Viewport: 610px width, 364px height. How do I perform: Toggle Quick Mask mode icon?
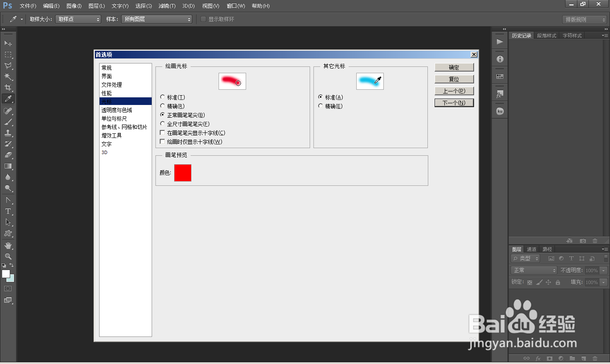pyautogui.click(x=8, y=289)
